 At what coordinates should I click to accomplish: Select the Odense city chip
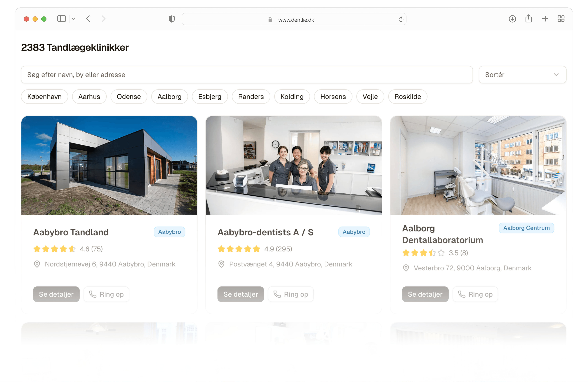129,97
